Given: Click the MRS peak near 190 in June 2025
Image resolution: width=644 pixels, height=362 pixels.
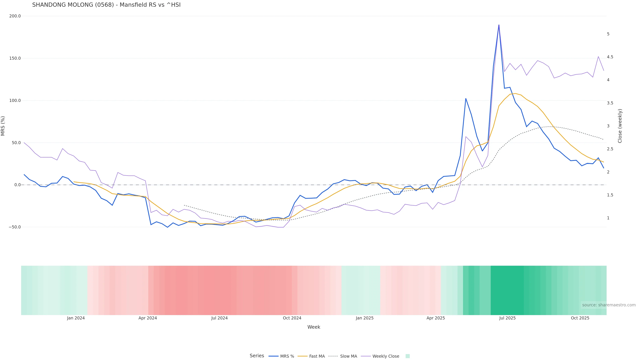Looking at the screenshot, I should 499,25.
